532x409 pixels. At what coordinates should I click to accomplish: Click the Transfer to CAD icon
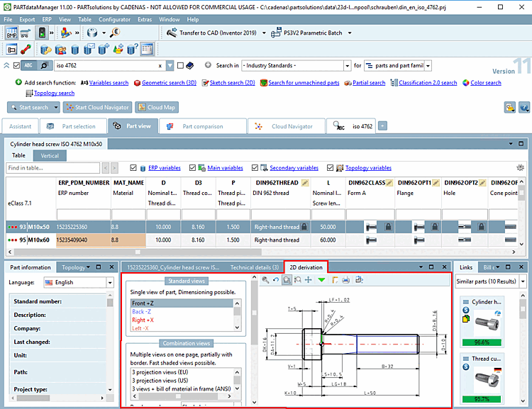tap(172, 33)
